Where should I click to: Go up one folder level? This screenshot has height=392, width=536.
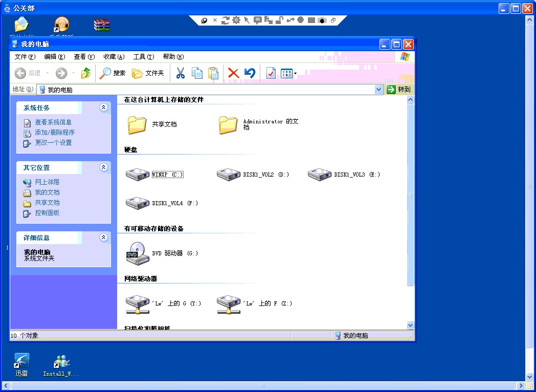coord(86,73)
